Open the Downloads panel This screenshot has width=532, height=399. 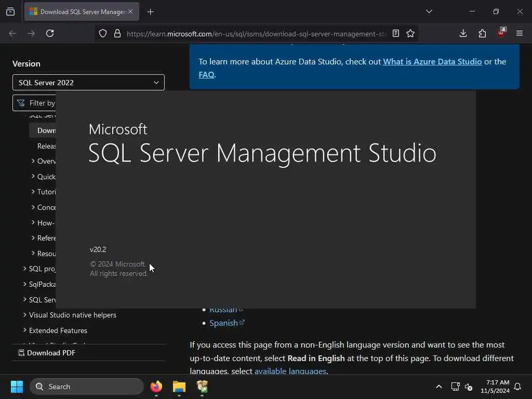[x=463, y=33]
